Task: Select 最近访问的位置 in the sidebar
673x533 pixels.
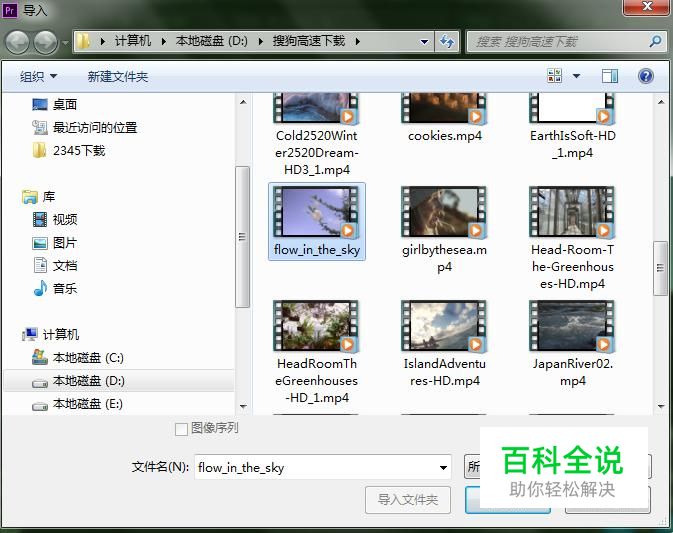Action: pos(85,127)
